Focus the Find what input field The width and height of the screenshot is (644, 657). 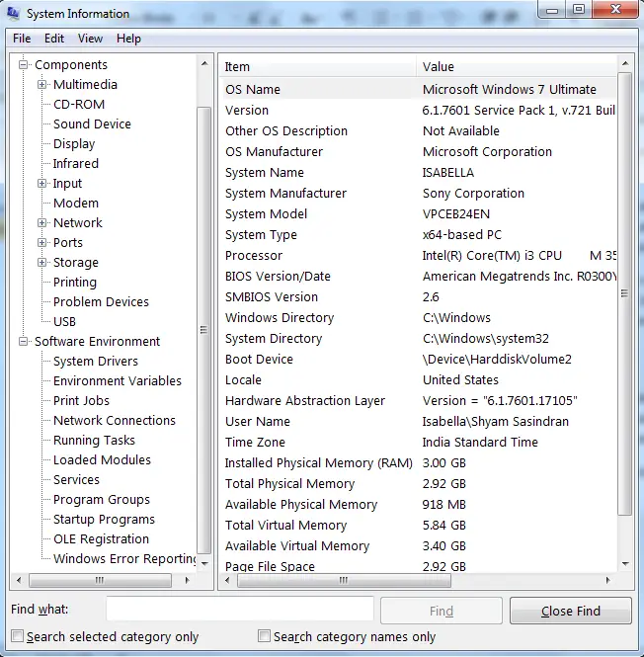click(240, 609)
